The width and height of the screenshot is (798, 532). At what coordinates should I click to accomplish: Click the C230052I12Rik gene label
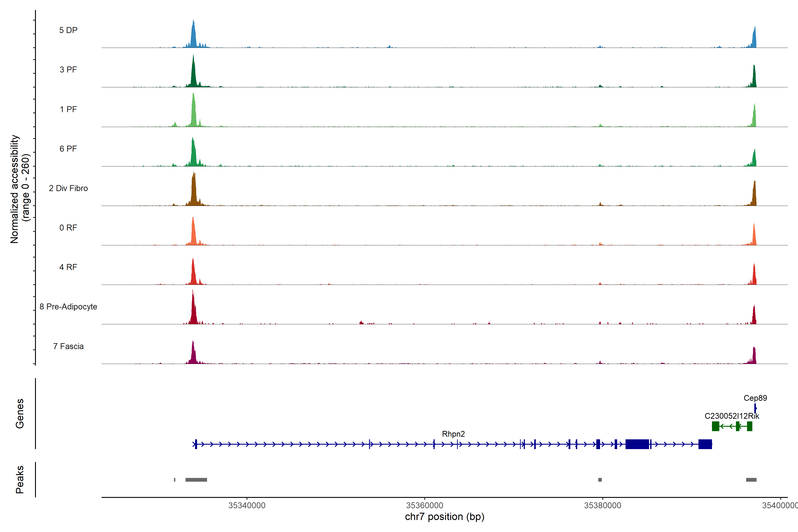732,416
